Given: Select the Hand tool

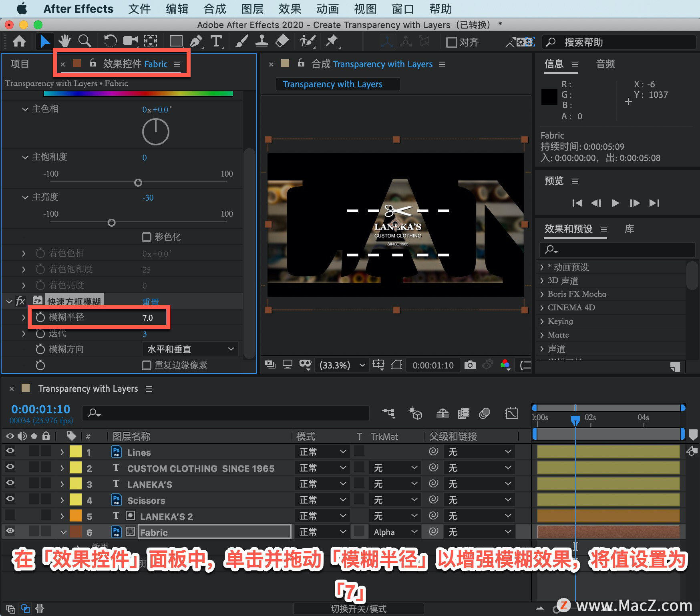Looking at the screenshot, I should 64,41.
